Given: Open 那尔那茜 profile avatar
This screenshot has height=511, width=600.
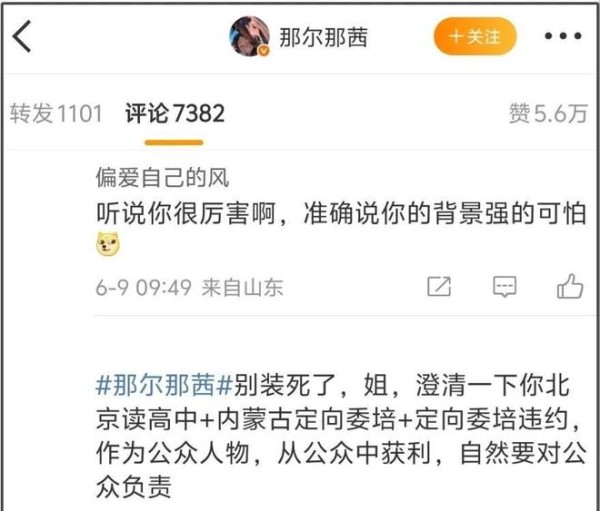Looking at the screenshot, I should (249, 36).
